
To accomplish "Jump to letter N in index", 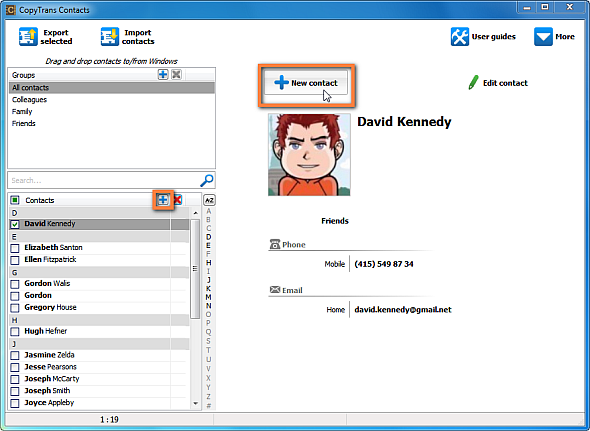I will (x=208, y=306).
